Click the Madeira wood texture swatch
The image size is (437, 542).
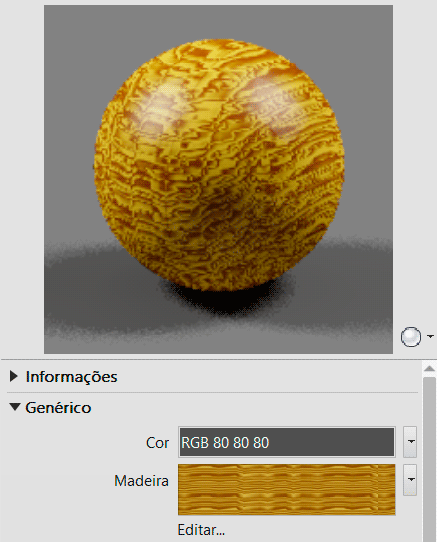click(x=287, y=490)
